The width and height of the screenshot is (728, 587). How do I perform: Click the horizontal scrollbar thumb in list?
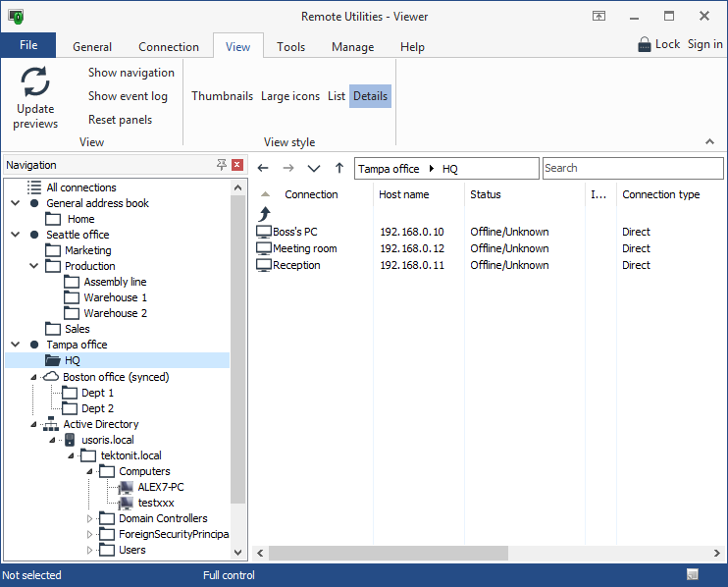click(389, 553)
